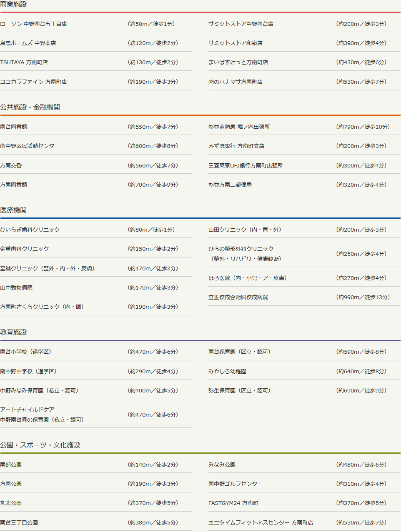401x532 pixels.
Task: Click the (約140m／徒歩2分) value beside 南部公園
Action: click(153, 465)
